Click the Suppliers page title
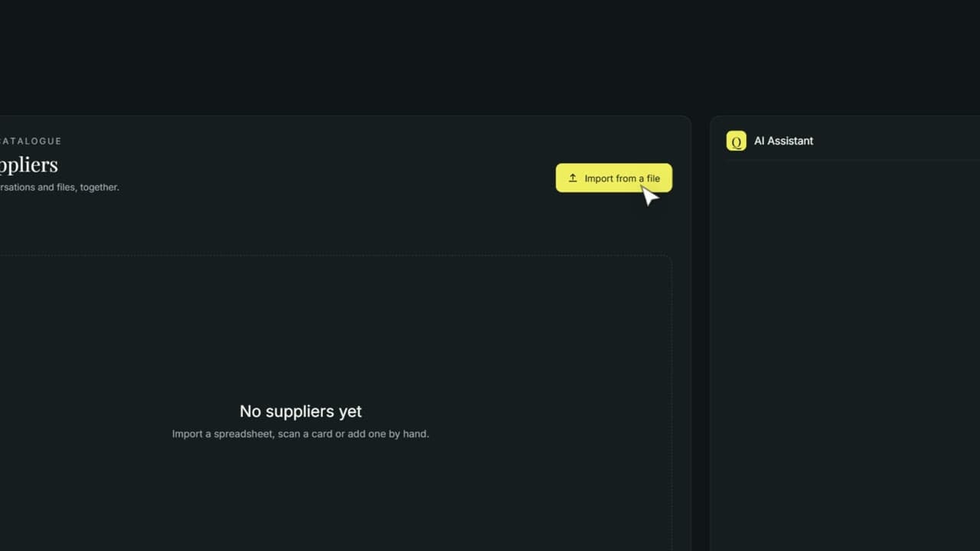The image size is (980, 551). [x=28, y=165]
